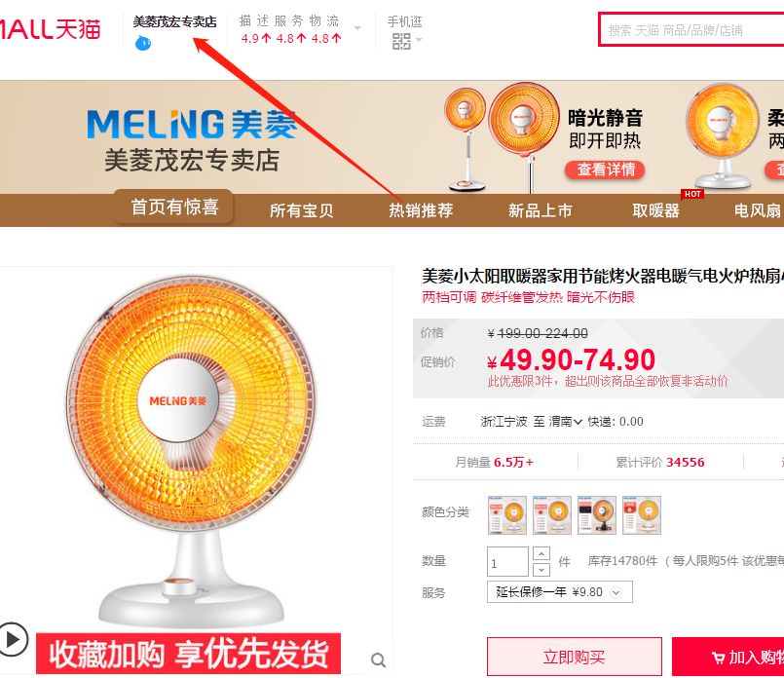This screenshot has height=678, width=784.
Task: Go to the 所有宝贝 tab
Action: click(302, 210)
